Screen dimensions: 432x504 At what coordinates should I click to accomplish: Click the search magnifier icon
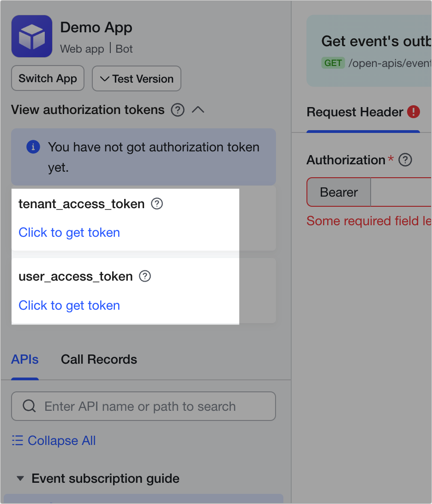click(29, 406)
